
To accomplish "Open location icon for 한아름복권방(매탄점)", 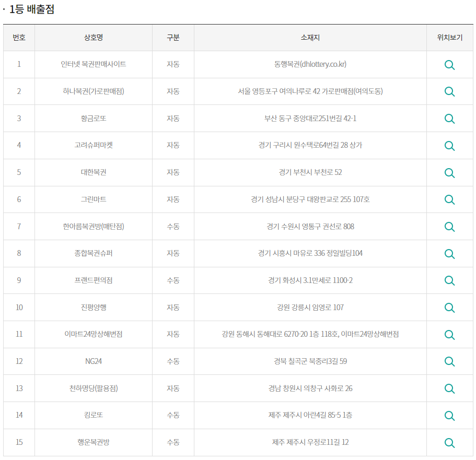I will (x=449, y=227).
